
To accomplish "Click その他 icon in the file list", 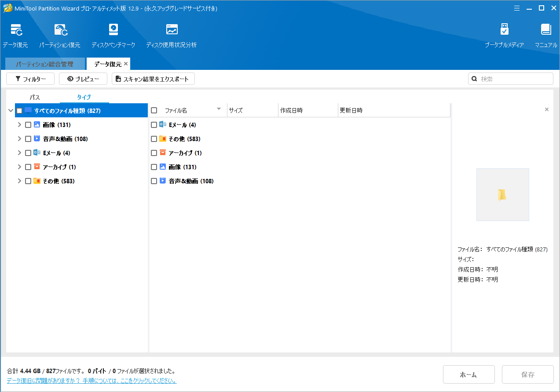I will [x=163, y=139].
